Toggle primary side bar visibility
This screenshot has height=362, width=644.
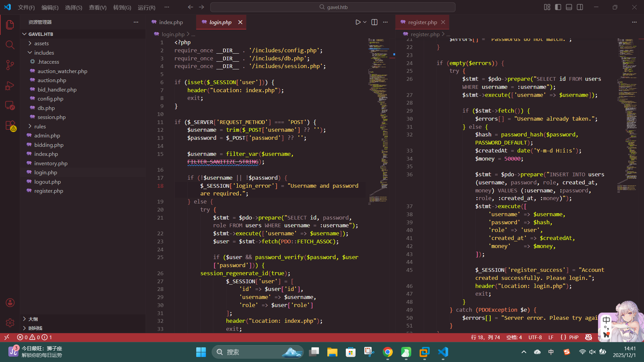point(558,7)
